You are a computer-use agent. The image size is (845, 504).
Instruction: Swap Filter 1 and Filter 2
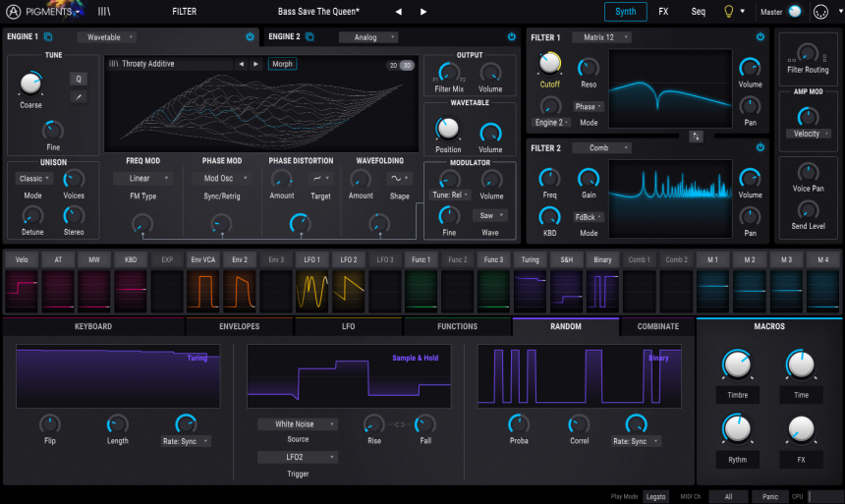696,136
